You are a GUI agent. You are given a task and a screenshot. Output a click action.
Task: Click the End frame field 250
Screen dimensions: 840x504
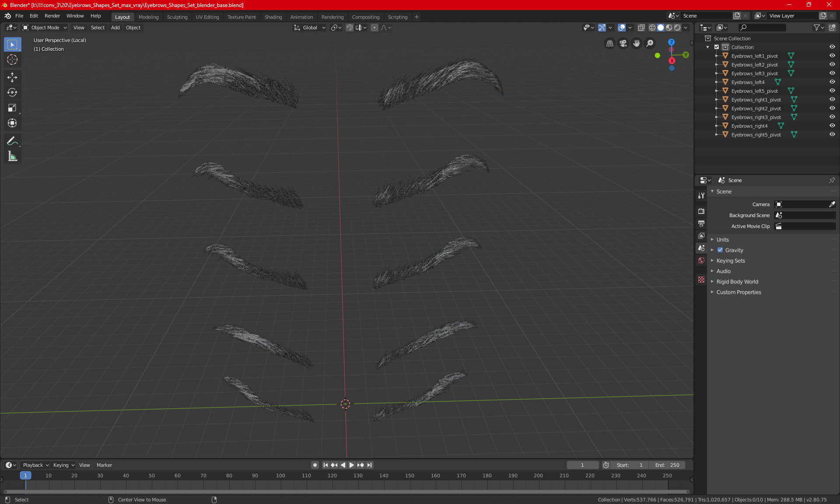(667, 465)
